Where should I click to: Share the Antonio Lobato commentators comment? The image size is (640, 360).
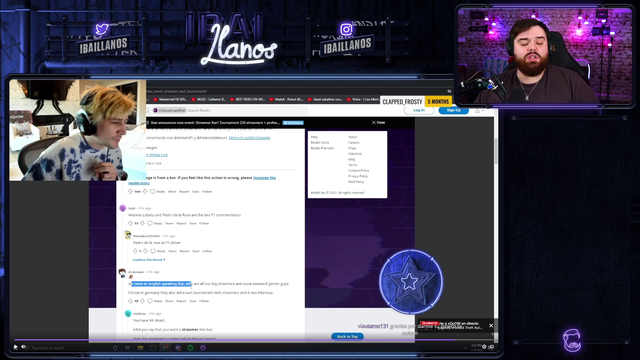169,223
